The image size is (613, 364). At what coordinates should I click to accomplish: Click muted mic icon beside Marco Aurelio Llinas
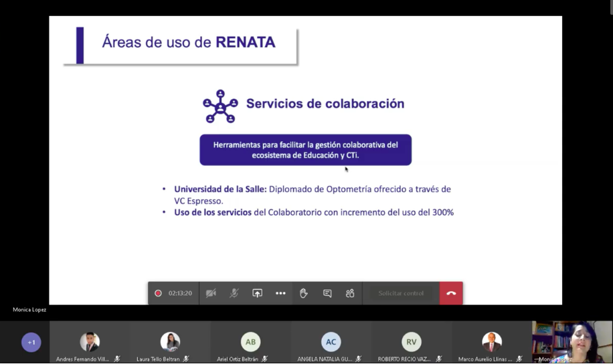(519, 359)
